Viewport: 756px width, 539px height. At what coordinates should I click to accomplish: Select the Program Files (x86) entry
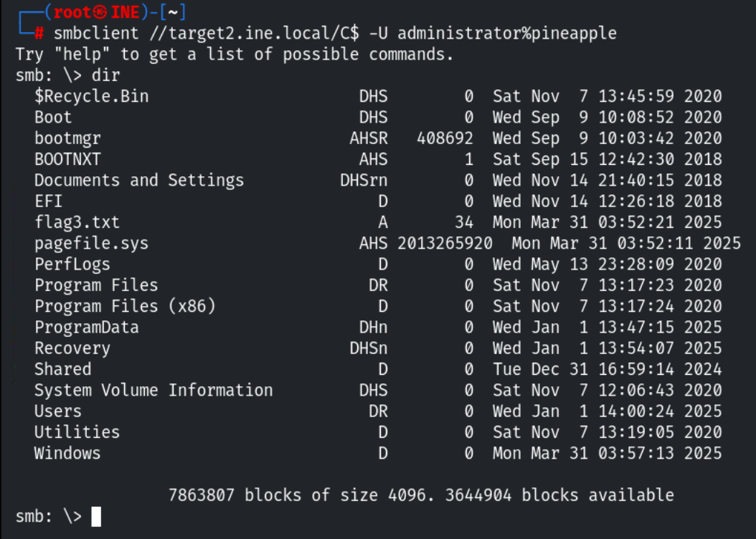coord(125,306)
